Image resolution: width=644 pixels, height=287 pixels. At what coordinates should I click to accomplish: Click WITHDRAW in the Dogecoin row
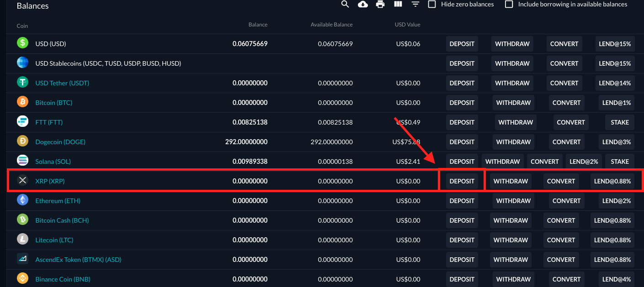514,142
